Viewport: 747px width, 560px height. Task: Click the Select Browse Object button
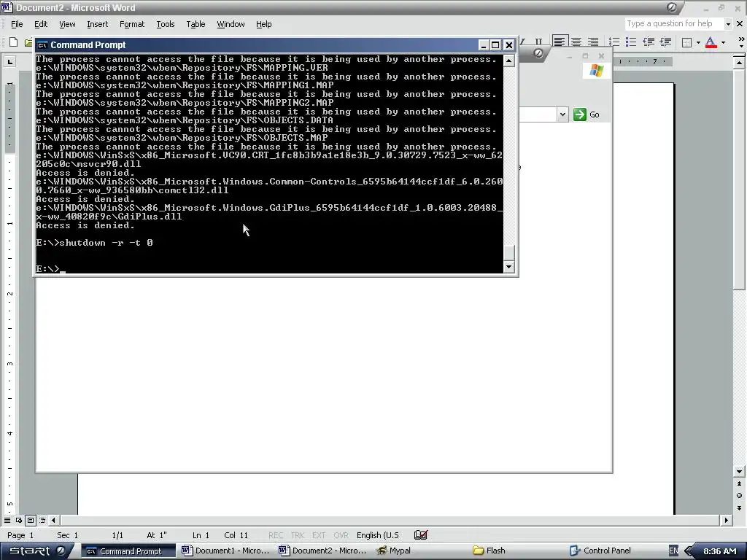click(x=739, y=496)
